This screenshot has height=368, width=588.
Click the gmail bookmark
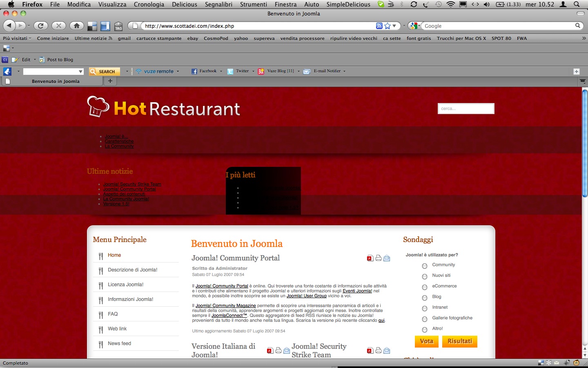pos(124,38)
